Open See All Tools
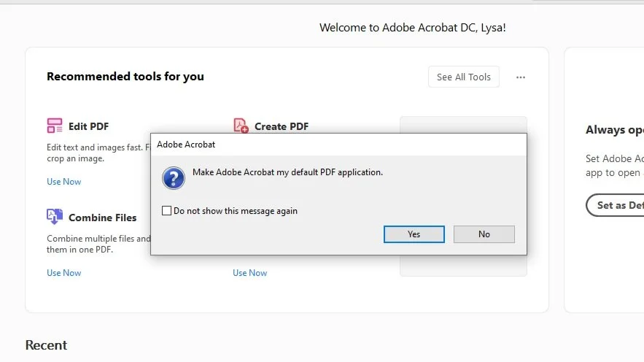Screen dimensions: 644x362 [x=464, y=77]
